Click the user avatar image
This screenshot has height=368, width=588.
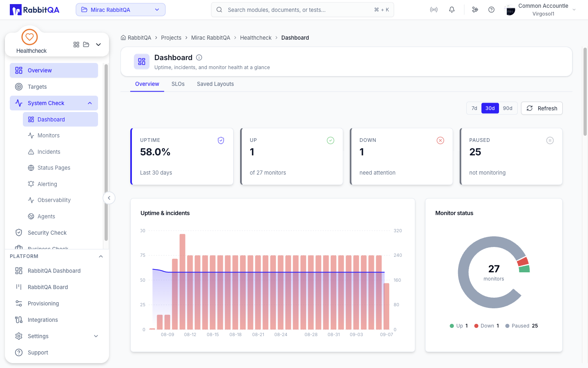click(x=510, y=10)
